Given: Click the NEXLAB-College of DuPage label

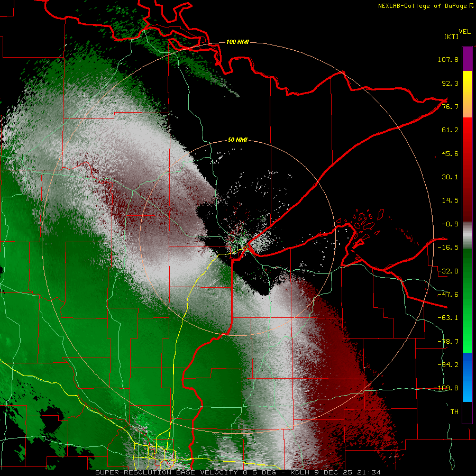Looking at the screenshot, I should [425, 6].
